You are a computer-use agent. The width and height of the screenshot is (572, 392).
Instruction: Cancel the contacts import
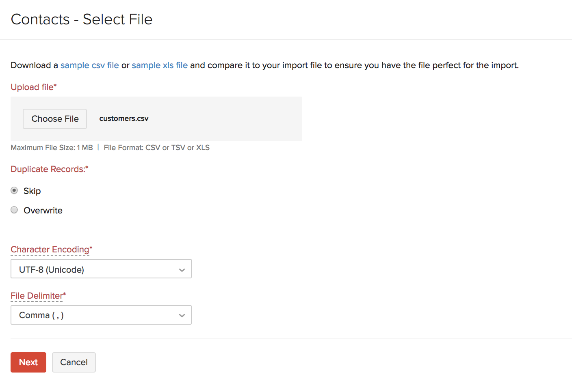point(74,362)
